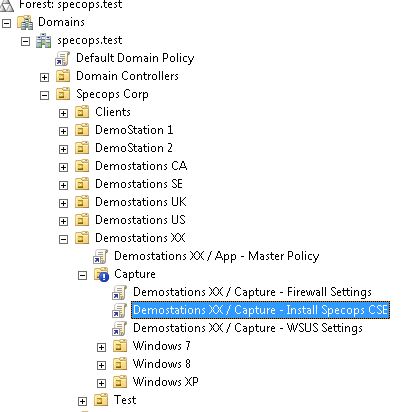This screenshot has width=404, height=412.
Task: Click the App - Master Policy GPO icon
Action: point(100,256)
